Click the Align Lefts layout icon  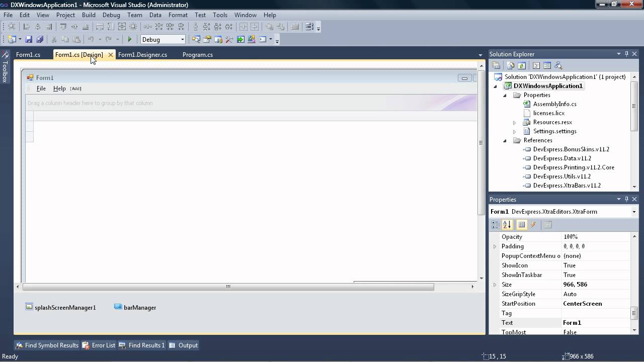tap(27, 27)
